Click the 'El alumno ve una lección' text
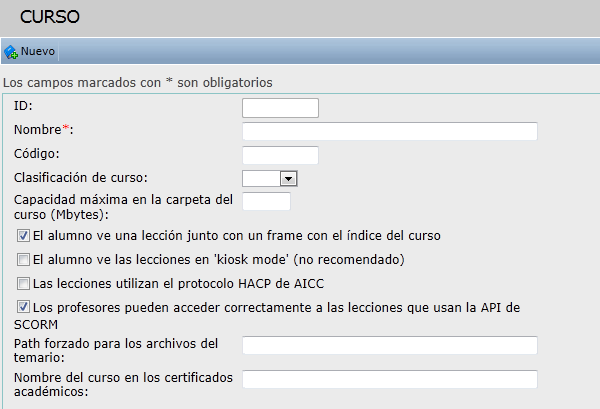 [x=236, y=236]
